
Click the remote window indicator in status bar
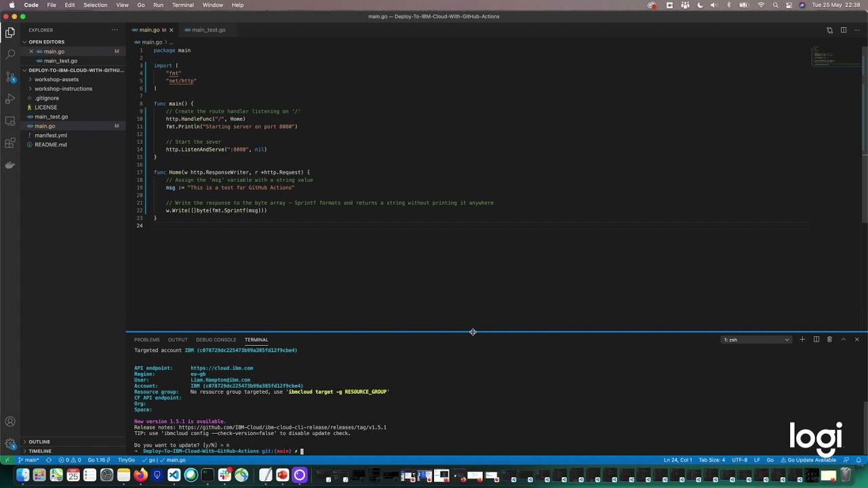point(7,460)
